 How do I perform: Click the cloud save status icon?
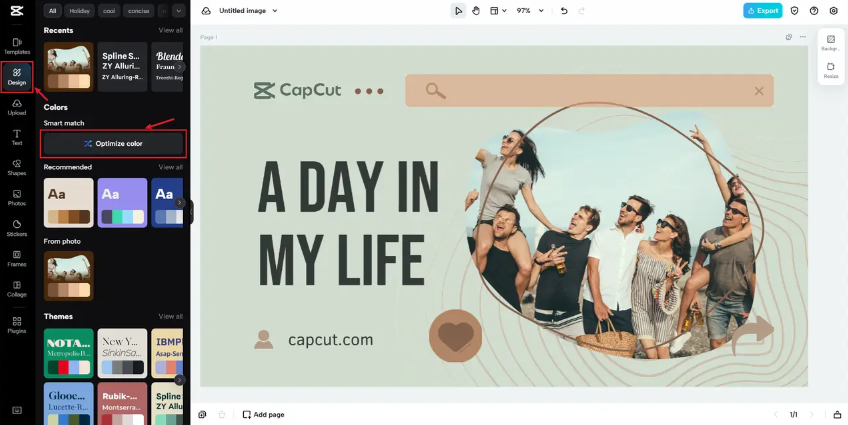[206, 11]
